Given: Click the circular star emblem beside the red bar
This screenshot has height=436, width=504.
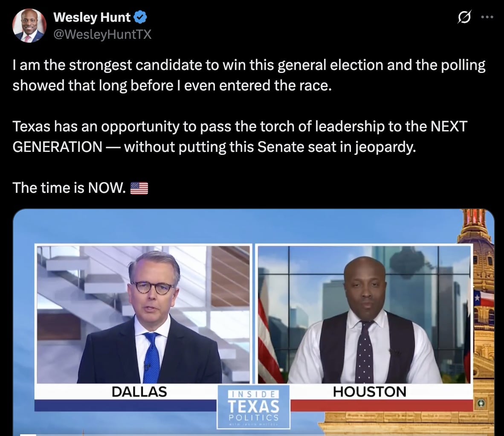Looking at the screenshot, I should (481, 403).
